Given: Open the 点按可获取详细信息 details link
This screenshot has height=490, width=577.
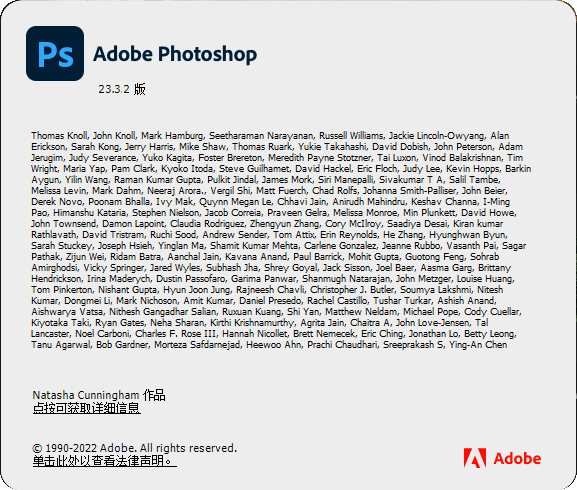Looking at the screenshot, I should 86,408.
